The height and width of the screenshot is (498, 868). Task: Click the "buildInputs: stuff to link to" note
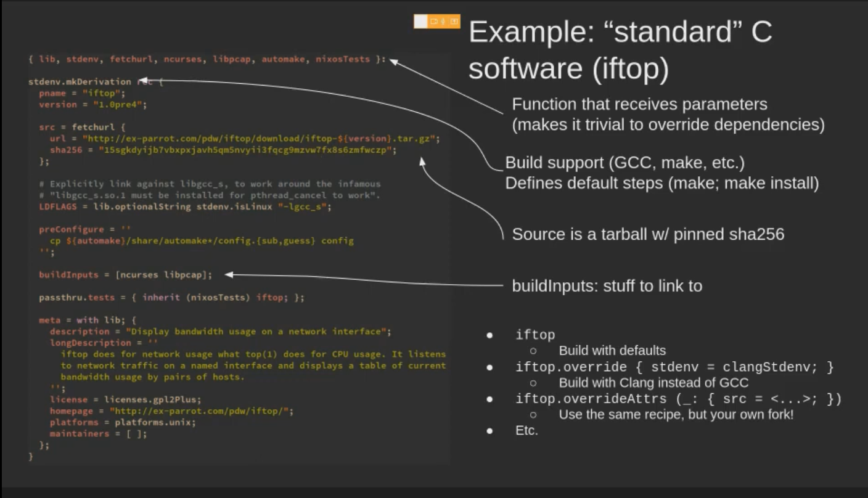pyautogui.click(x=607, y=286)
